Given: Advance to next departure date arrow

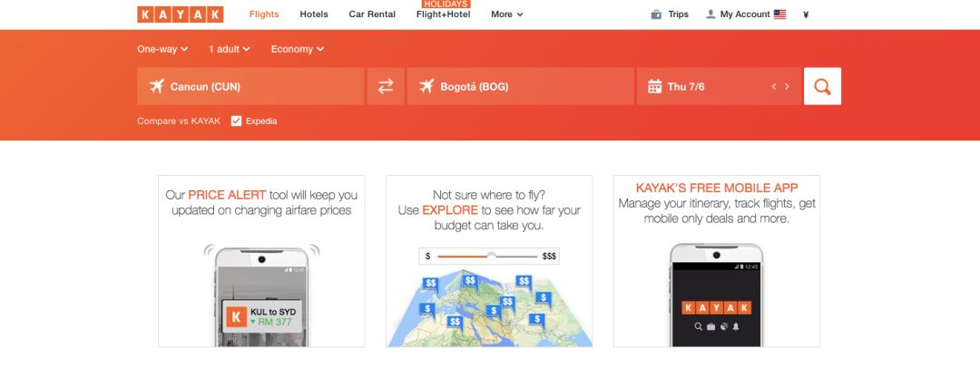Looking at the screenshot, I should pos(787,87).
